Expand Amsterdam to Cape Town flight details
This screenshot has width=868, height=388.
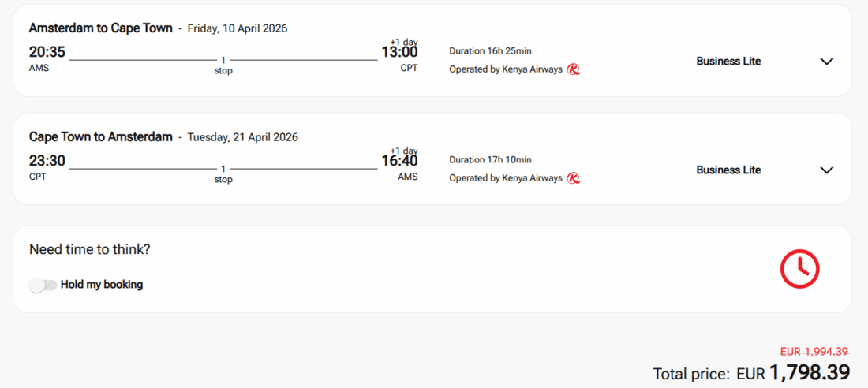pos(826,62)
